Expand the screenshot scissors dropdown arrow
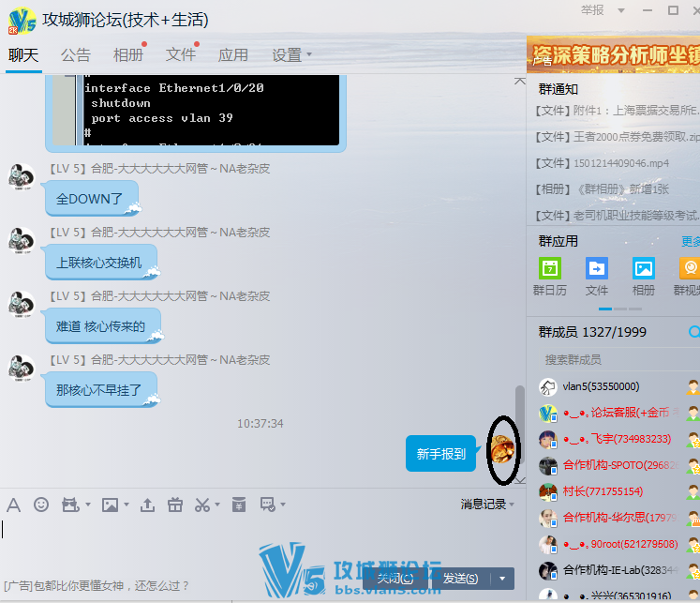Screen dimensions: 700x603 point(217,505)
